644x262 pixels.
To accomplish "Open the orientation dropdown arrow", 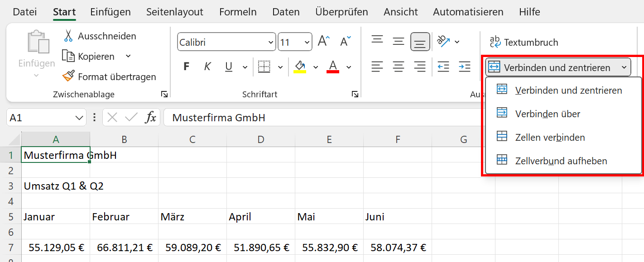I will coord(457,42).
